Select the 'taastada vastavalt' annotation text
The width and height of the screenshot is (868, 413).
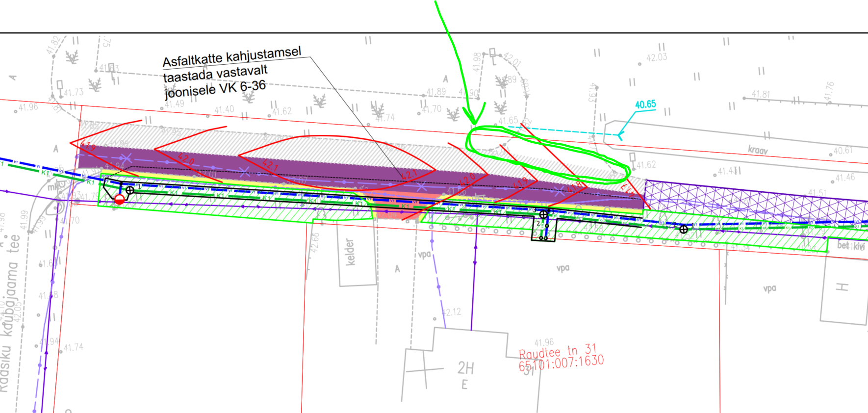pyautogui.click(x=215, y=75)
